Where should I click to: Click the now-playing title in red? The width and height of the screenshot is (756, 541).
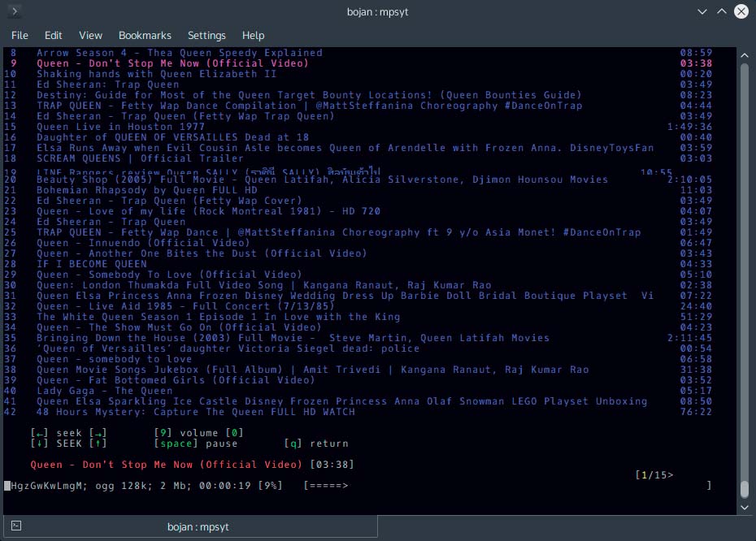(166, 465)
